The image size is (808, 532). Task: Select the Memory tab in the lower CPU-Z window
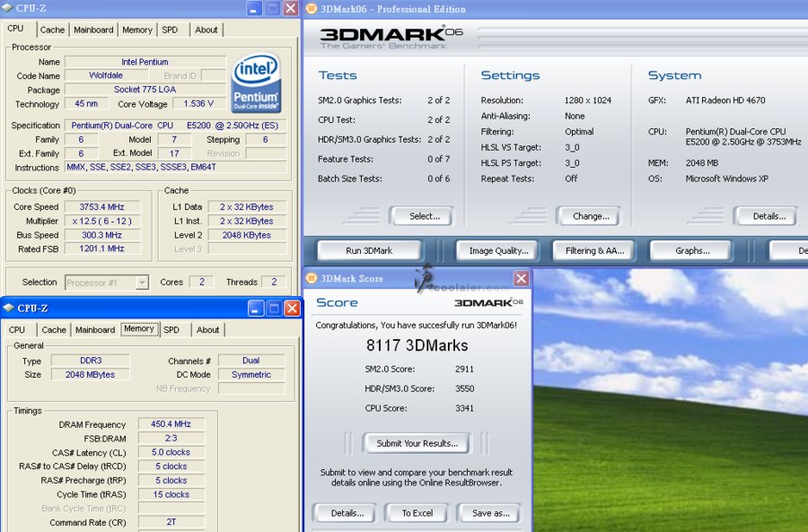click(x=139, y=328)
